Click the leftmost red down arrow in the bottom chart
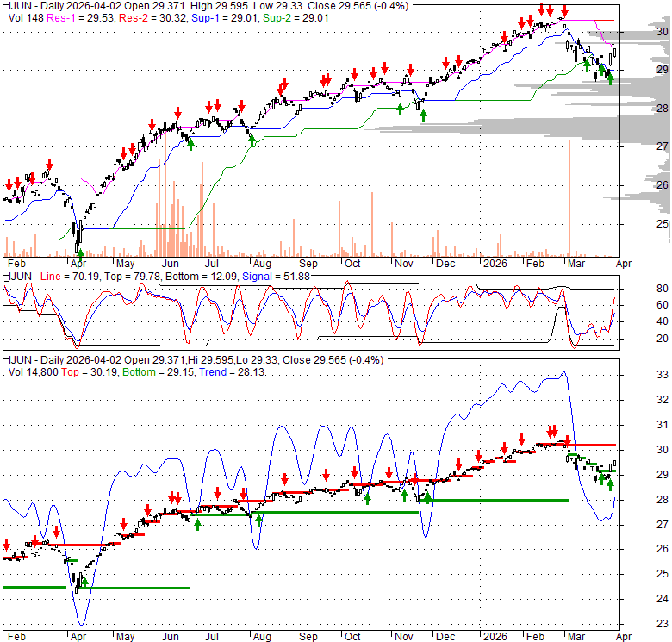The image size is (672, 642). [7, 545]
